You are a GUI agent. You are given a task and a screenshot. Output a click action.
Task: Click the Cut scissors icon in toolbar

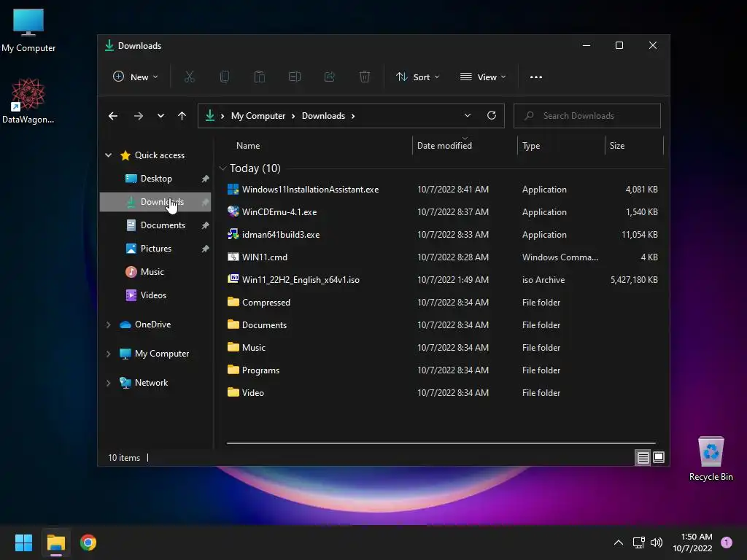190,77
